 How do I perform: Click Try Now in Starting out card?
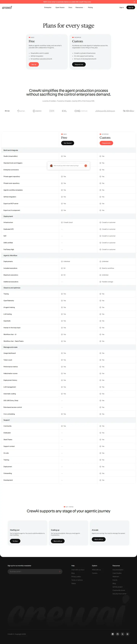point(15,541)
